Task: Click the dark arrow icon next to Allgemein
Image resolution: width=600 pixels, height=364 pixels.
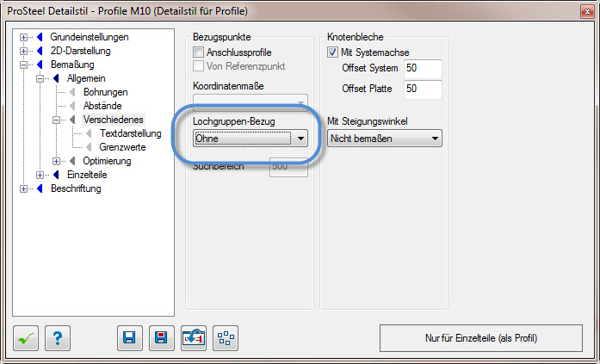Action: pos(56,78)
